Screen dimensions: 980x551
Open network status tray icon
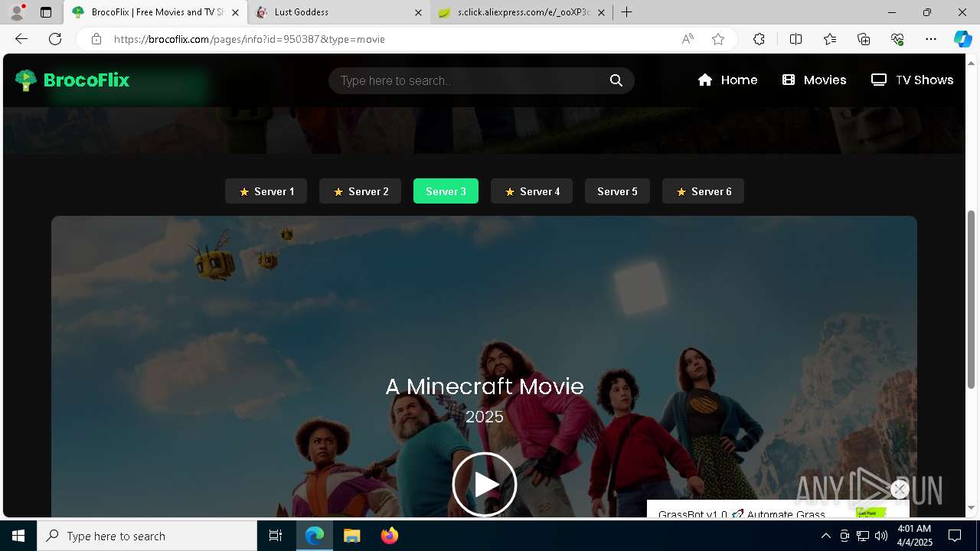[863, 536]
